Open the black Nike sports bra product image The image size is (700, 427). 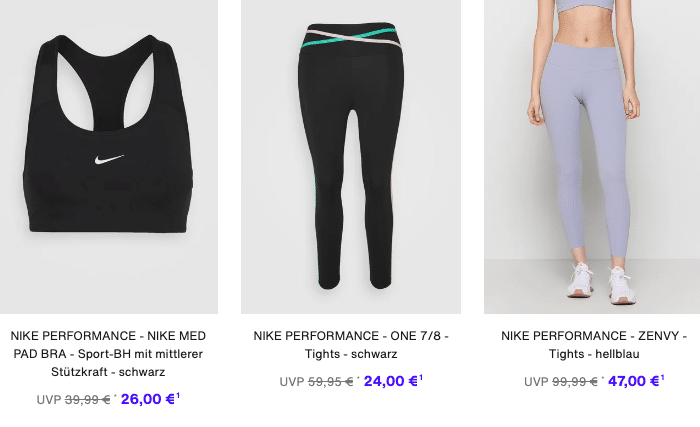click(109, 157)
